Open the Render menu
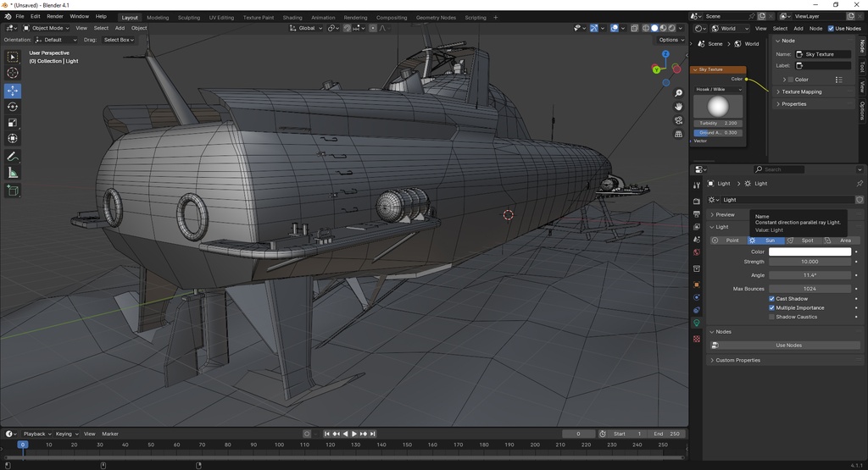This screenshot has height=470, width=868. (55, 17)
